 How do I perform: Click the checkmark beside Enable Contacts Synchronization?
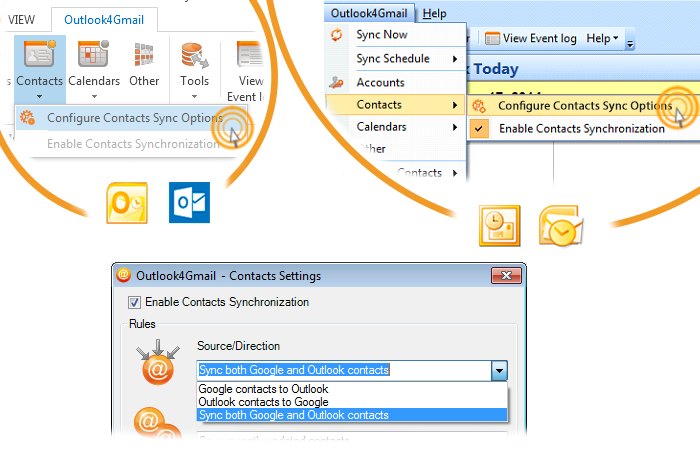click(x=479, y=129)
